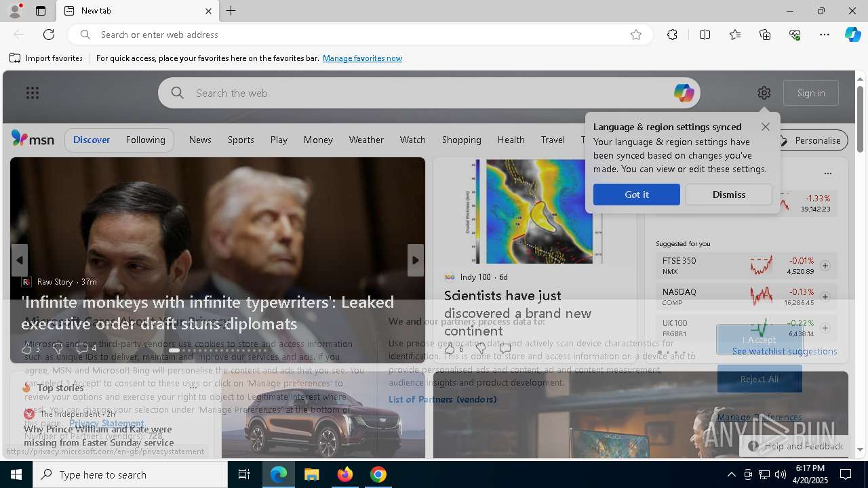The image size is (868, 488).
Task: Open the Weather section
Action: click(366, 140)
